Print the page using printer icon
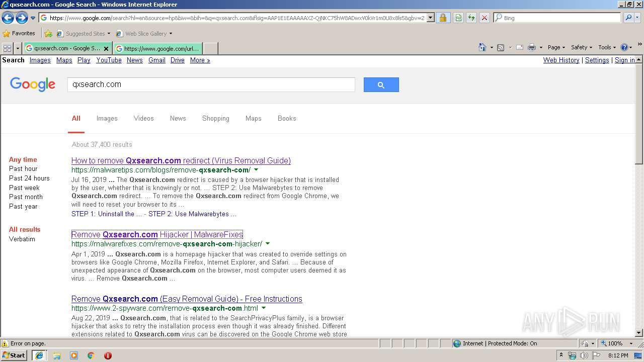The height and width of the screenshot is (362, 644). point(532,47)
